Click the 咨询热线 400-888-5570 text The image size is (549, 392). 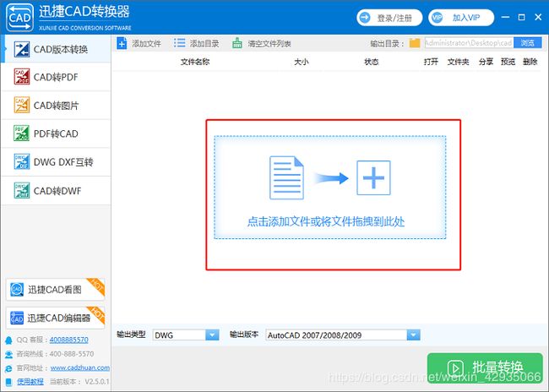tap(55, 354)
